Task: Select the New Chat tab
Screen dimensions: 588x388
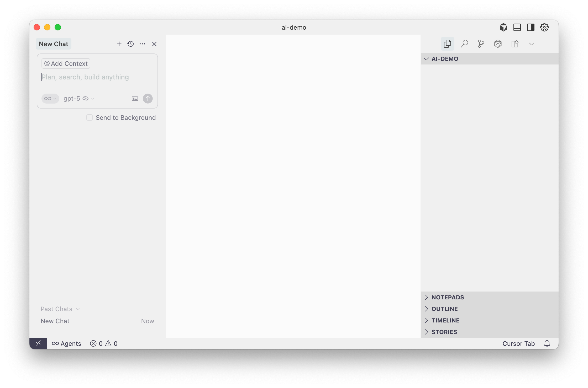Action: pyautogui.click(x=54, y=44)
